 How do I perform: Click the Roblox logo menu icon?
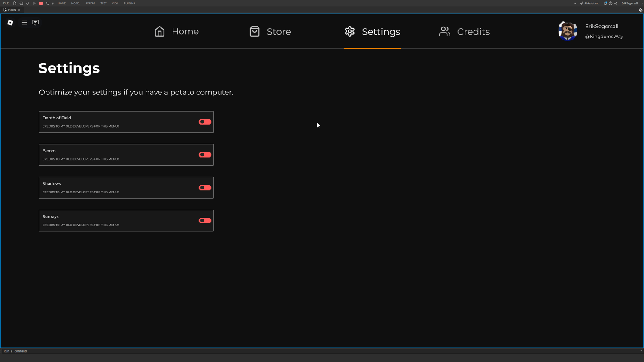[10, 23]
